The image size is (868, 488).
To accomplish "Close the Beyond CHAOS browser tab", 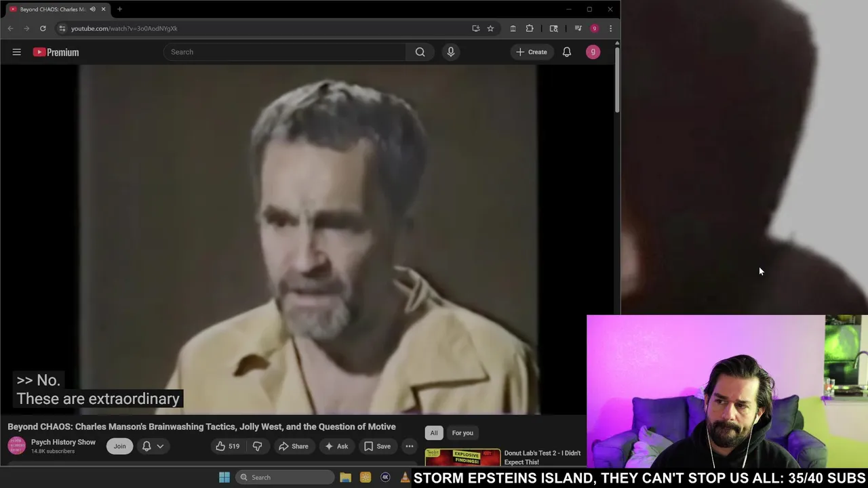I will [x=103, y=9].
